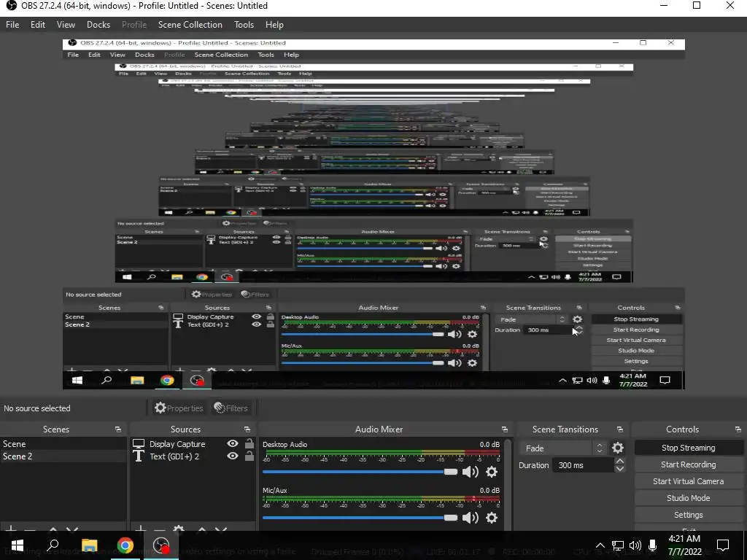This screenshot has height=560, width=747.
Task: Toggle Studio Mode
Action: [689, 498]
